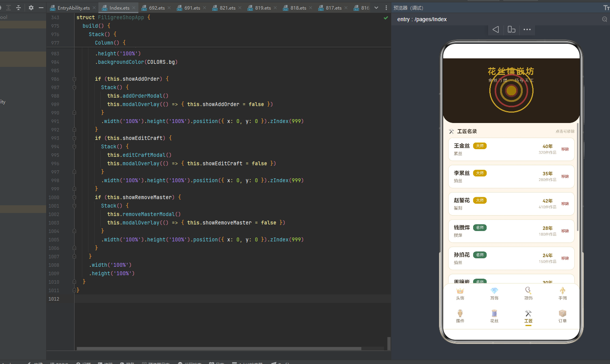
Task: Open editor tabs vertical dots menu
Action: point(386,8)
